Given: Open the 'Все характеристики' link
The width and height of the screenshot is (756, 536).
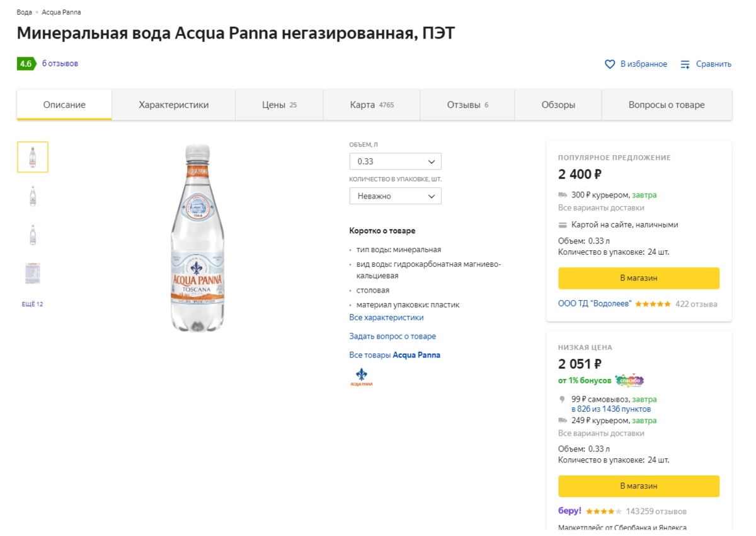Looking at the screenshot, I should (386, 317).
